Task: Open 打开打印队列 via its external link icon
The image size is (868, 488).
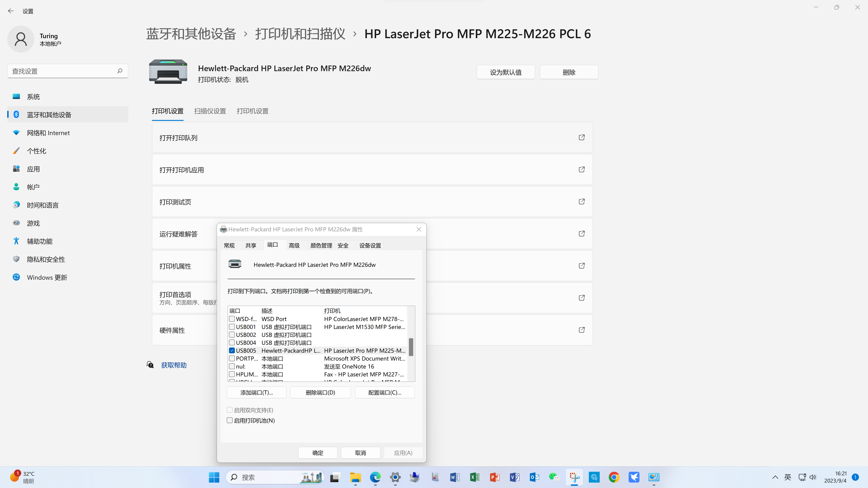Action: tap(582, 137)
